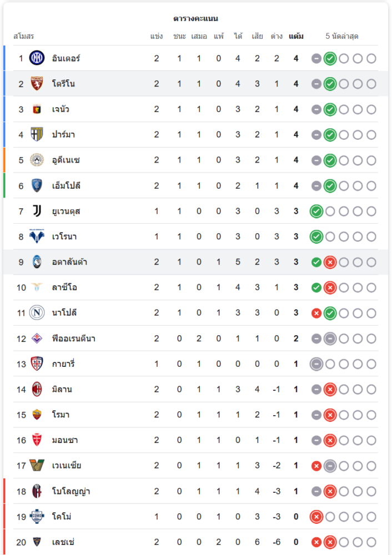Click Verona's green win result circle
The image size is (392, 555).
tap(316, 236)
